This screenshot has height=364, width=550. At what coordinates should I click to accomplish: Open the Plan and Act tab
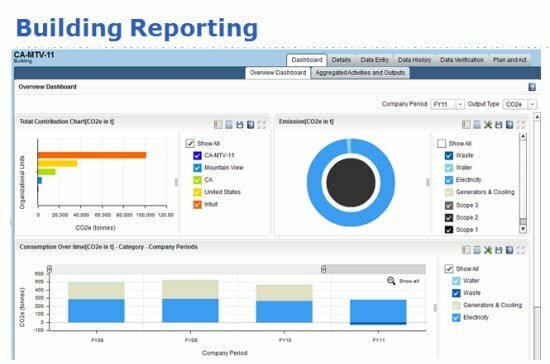click(x=510, y=60)
